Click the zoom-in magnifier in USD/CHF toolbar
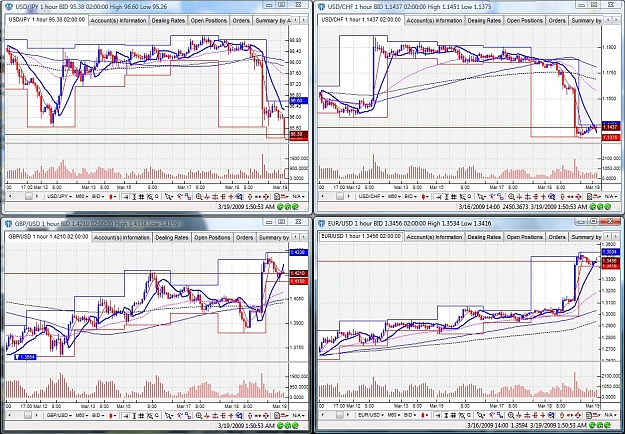This screenshot has height=434, width=625. (510, 196)
